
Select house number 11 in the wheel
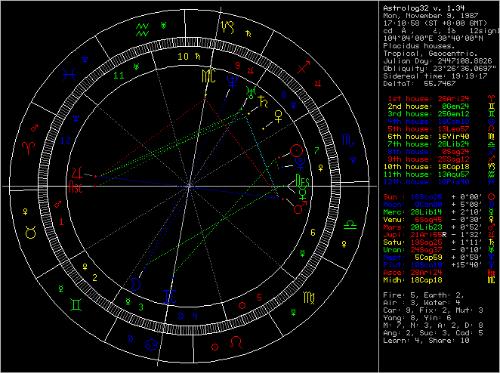point(119,76)
